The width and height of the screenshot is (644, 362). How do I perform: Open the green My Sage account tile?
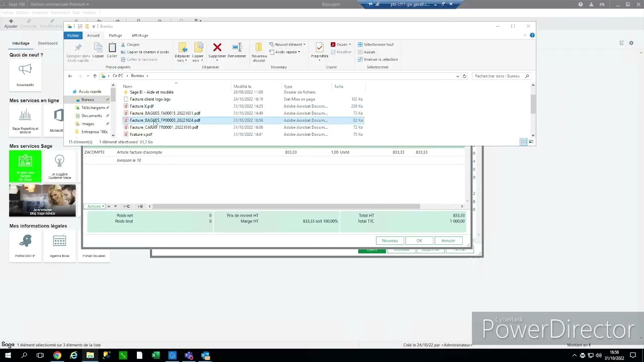[x=25, y=166]
